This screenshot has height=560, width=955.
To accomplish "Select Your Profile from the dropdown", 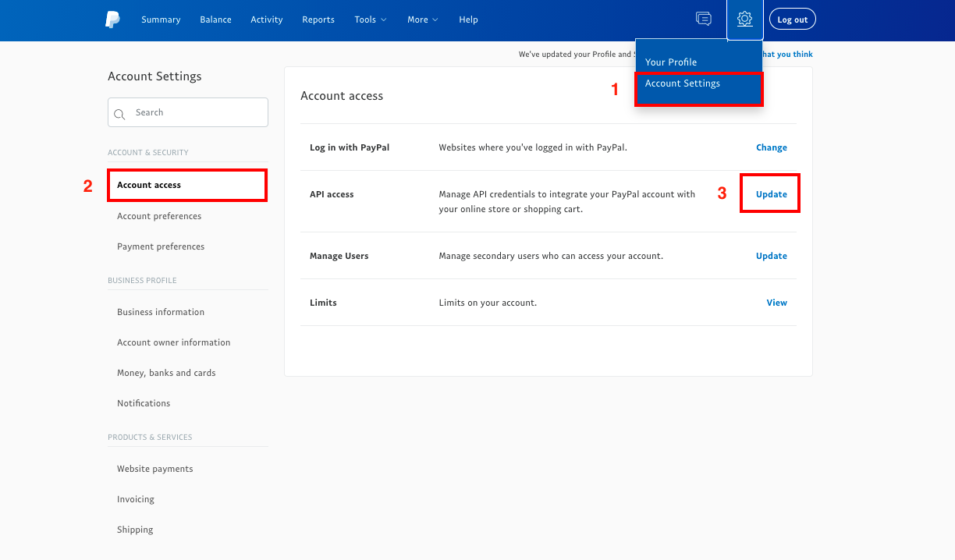I will pos(671,62).
